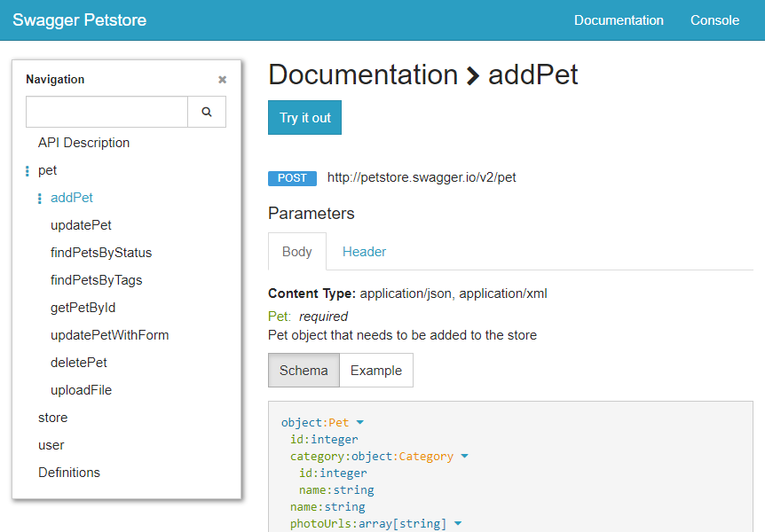
Task: Expand the user group in navigation
Action: click(51, 445)
